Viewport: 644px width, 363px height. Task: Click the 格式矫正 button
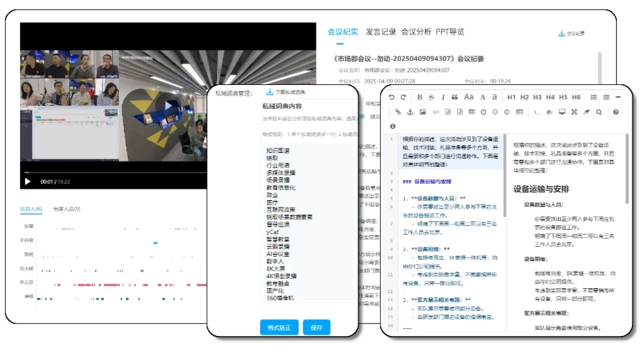pyautogui.click(x=279, y=327)
